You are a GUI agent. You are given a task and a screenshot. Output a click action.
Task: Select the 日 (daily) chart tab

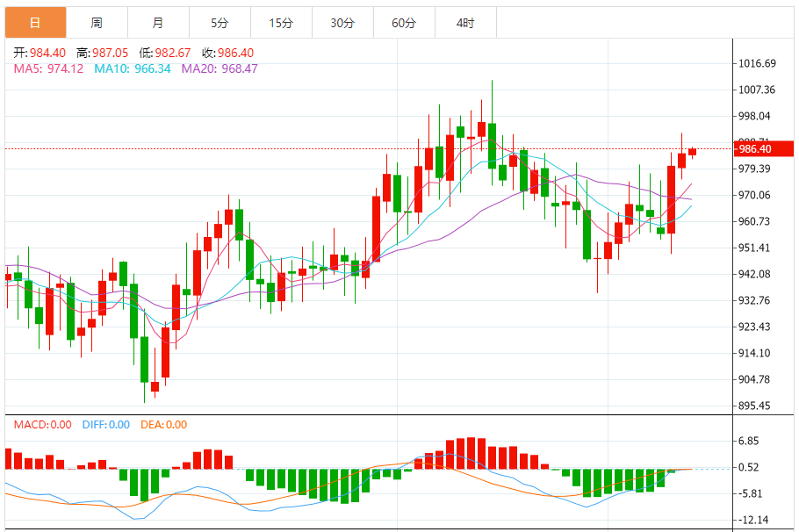(36, 23)
